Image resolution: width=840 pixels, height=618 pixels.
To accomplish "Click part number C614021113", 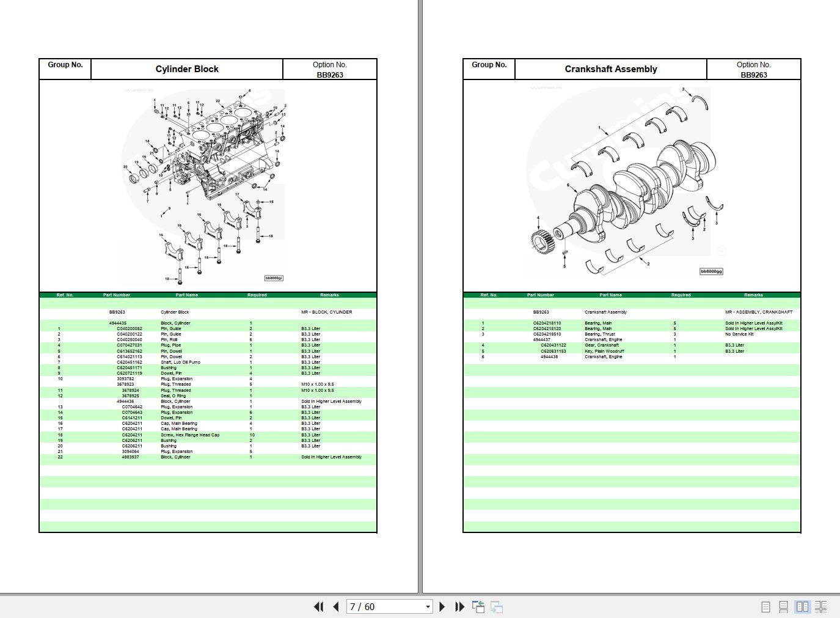I will [130, 357].
